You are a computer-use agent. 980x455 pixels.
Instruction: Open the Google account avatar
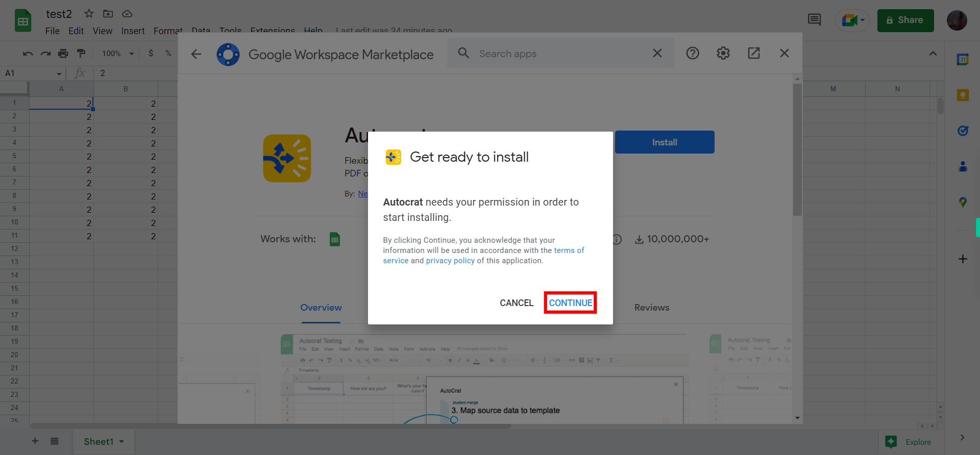click(957, 20)
